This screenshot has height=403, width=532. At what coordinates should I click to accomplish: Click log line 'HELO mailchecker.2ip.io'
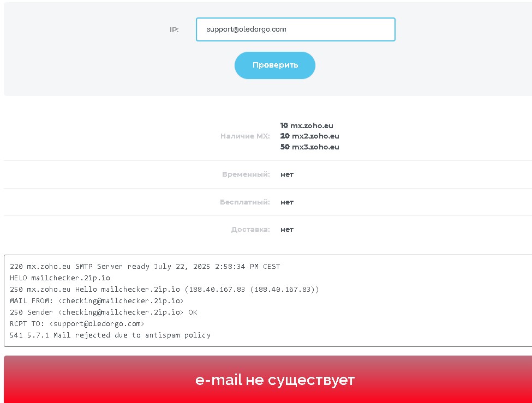pos(60,278)
